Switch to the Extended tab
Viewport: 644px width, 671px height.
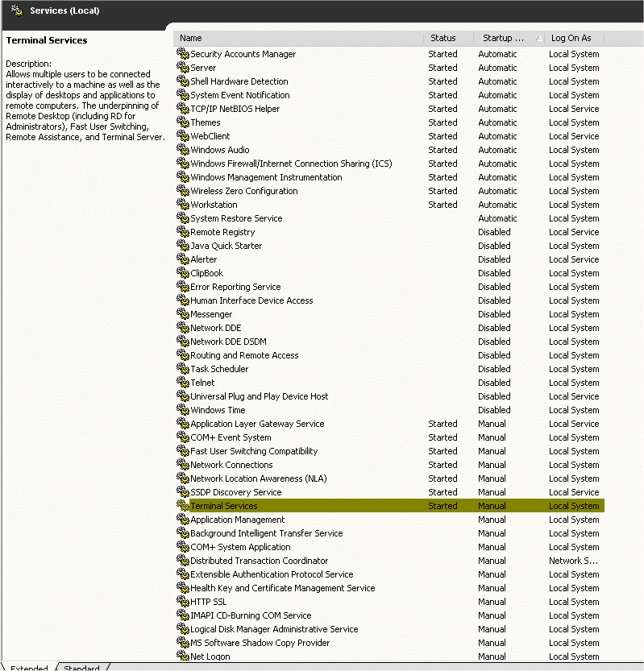tap(29, 667)
